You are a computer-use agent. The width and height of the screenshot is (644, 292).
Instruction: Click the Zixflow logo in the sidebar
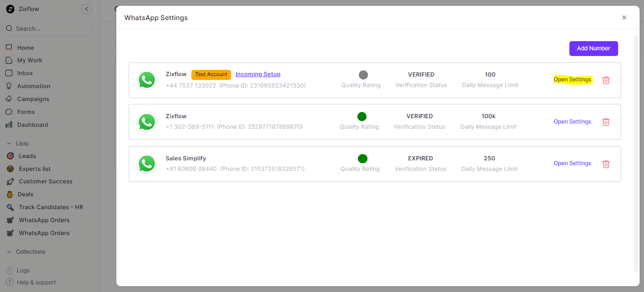[x=10, y=9]
